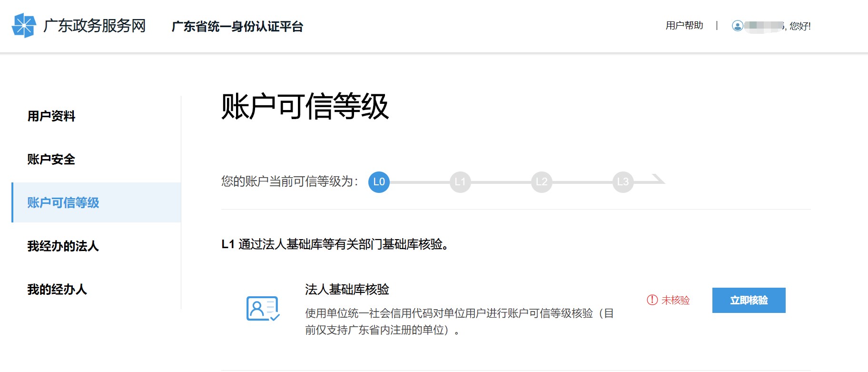Click the red 未核验 warning icon

coord(652,300)
